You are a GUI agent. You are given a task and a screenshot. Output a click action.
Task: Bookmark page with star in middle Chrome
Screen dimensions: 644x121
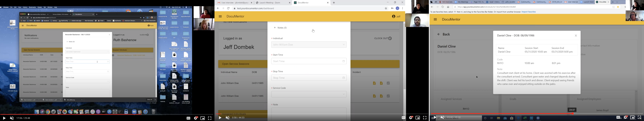click(386, 9)
